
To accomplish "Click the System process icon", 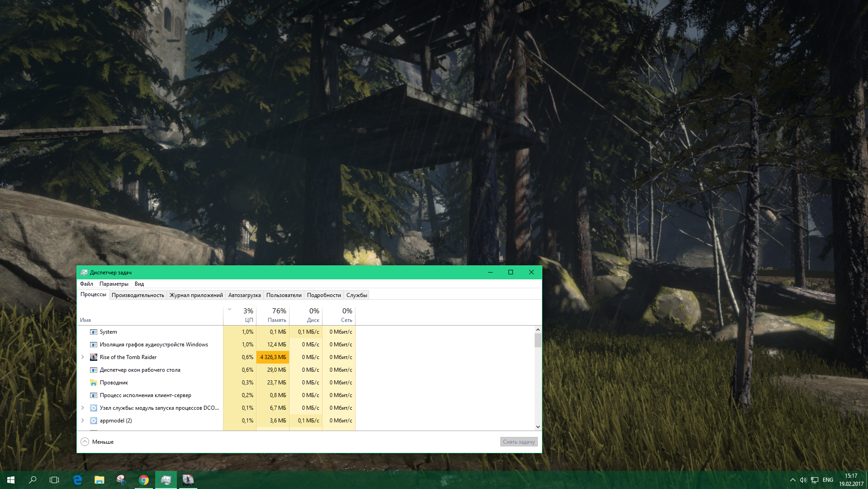I will click(94, 332).
